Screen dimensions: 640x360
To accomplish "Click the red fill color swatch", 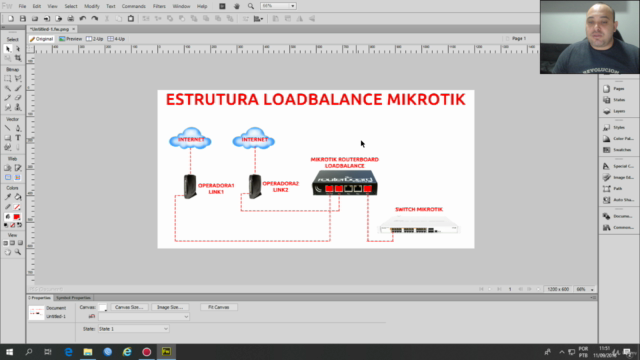I will [x=17, y=217].
